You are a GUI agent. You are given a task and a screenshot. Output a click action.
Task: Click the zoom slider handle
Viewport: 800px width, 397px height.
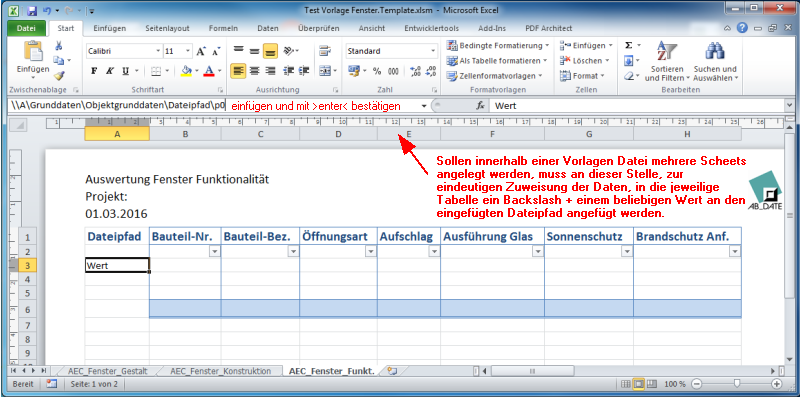[x=737, y=384]
